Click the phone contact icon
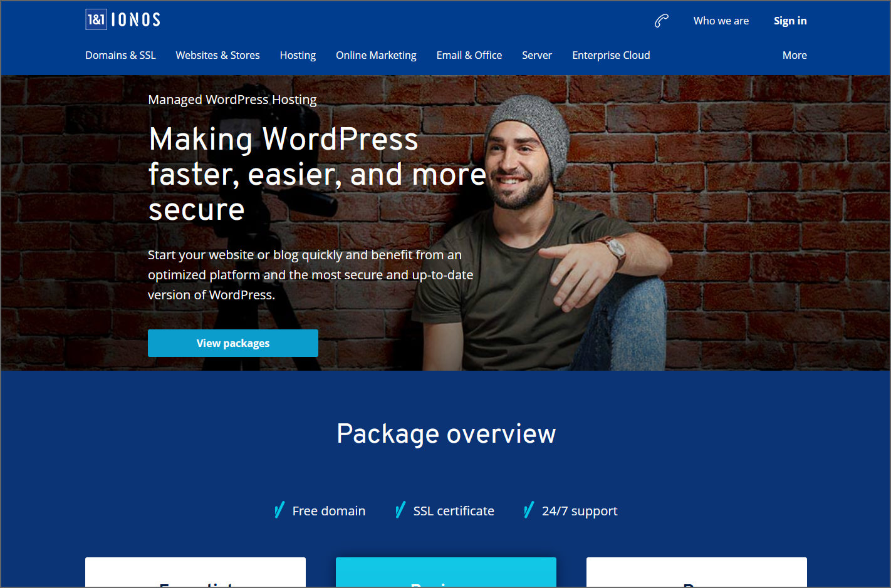The width and height of the screenshot is (891, 588). pos(661,21)
